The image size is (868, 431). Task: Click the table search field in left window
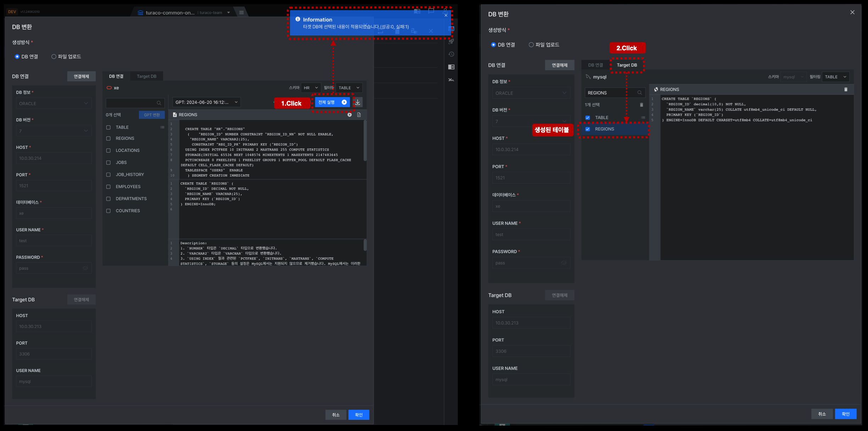point(135,103)
